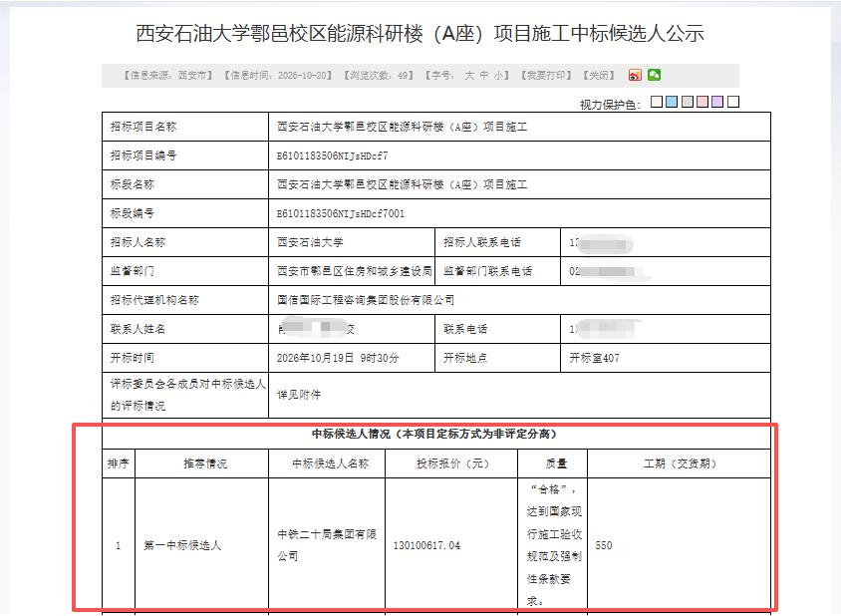The image size is (841, 616).
Task: Click the 视力保护色 label
Action: click(610, 105)
